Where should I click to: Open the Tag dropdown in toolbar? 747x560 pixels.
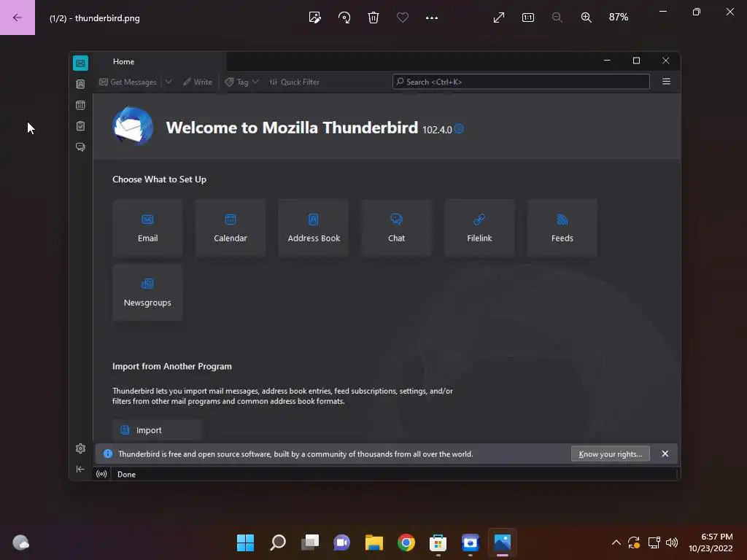(x=242, y=82)
